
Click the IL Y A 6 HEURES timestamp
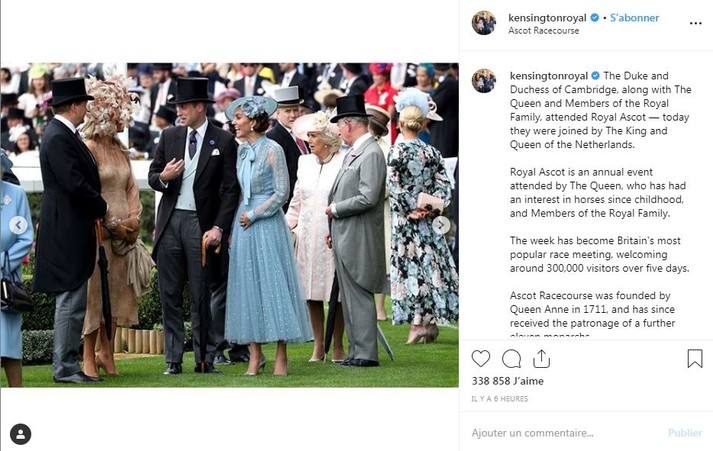tap(500, 399)
